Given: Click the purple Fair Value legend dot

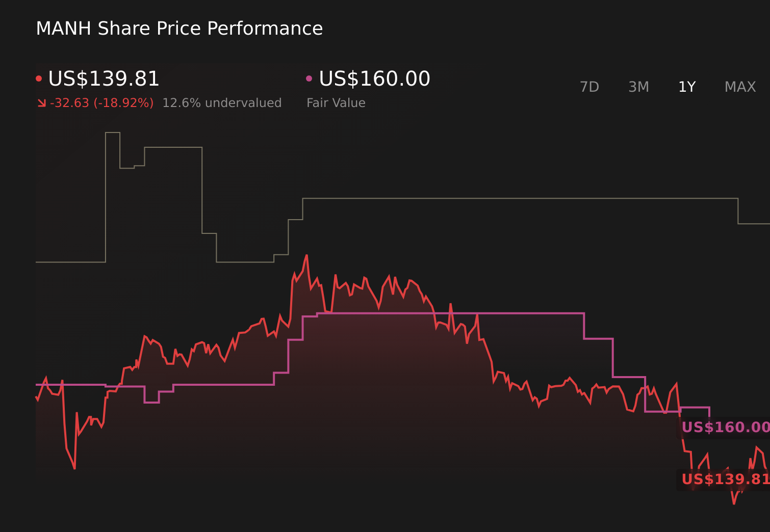Looking at the screenshot, I should (x=309, y=77).
